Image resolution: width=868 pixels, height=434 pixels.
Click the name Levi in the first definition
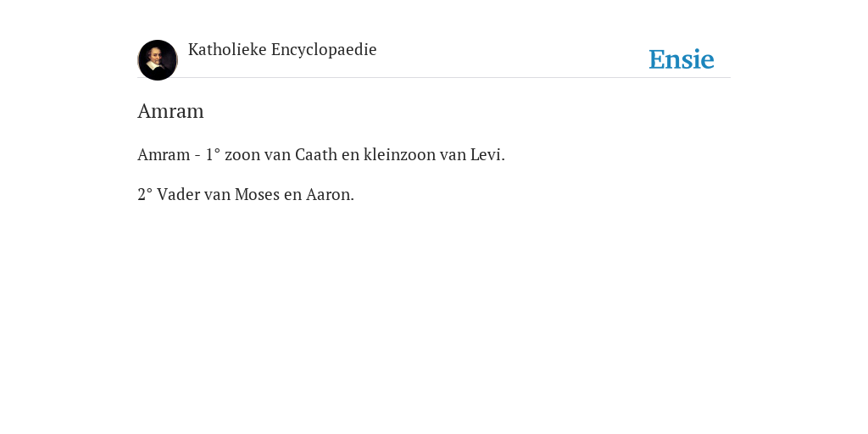coord(487,154)
